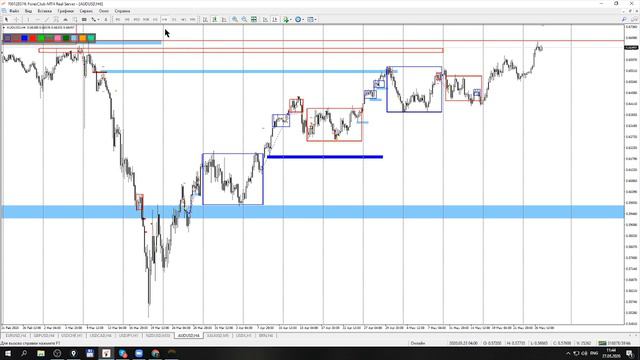Open the taskbar clock and date
The image size is (640, 360).
coord(611,353)
